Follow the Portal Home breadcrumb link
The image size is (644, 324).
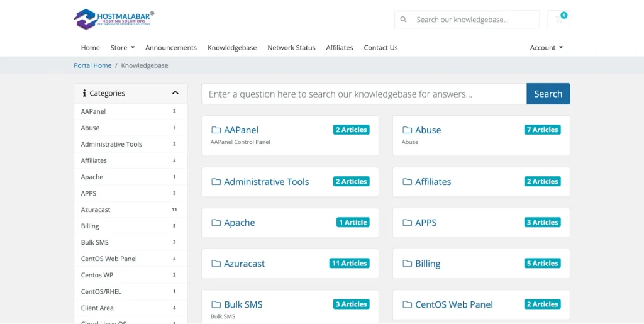(92, 65)
